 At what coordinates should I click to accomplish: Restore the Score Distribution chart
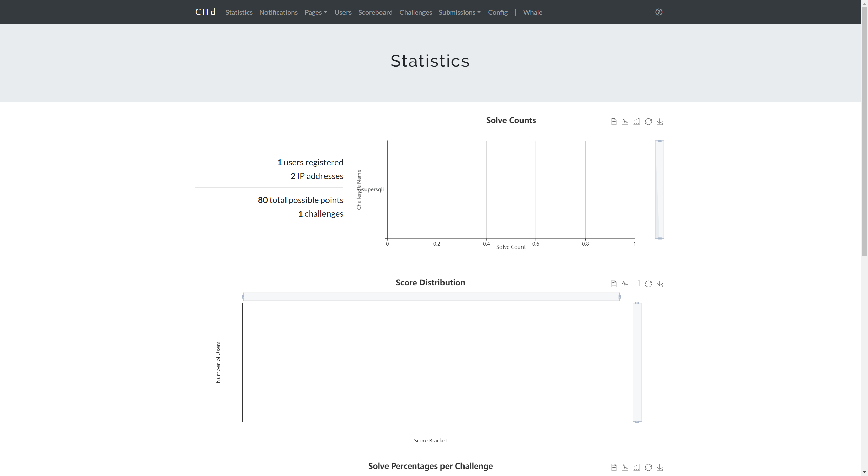coord(648,284)
